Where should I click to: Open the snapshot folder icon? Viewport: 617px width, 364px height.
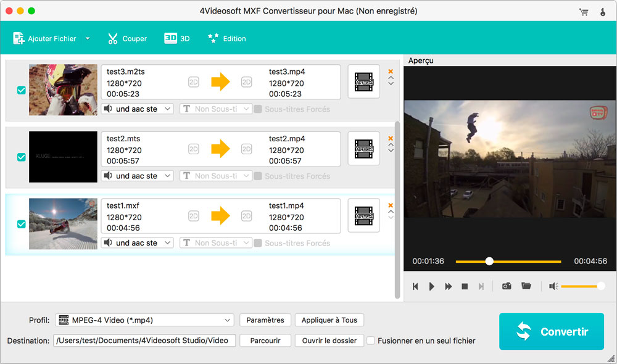click(526, 286)
